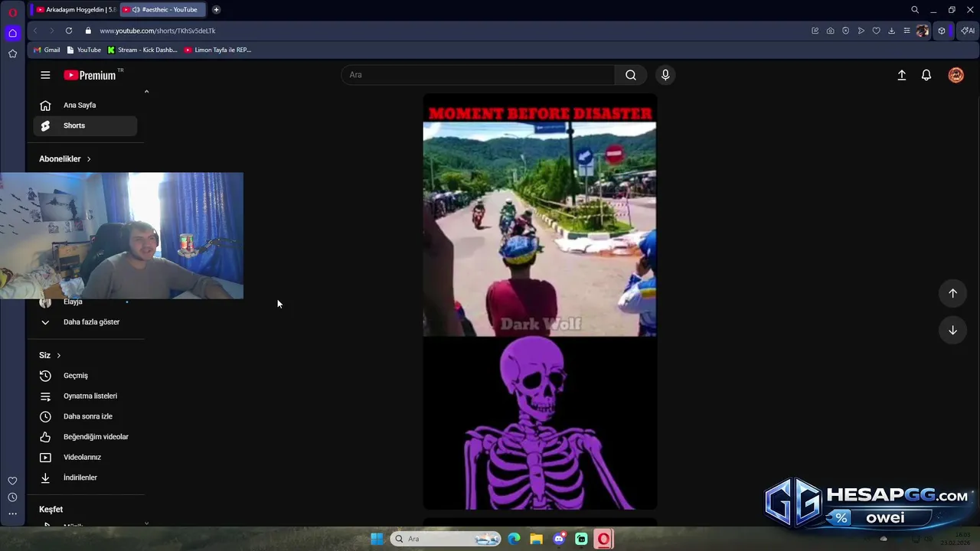Launch Microsoft Edge from the taskbar
The height and width of the screenshot is (551, 980).
514,539
